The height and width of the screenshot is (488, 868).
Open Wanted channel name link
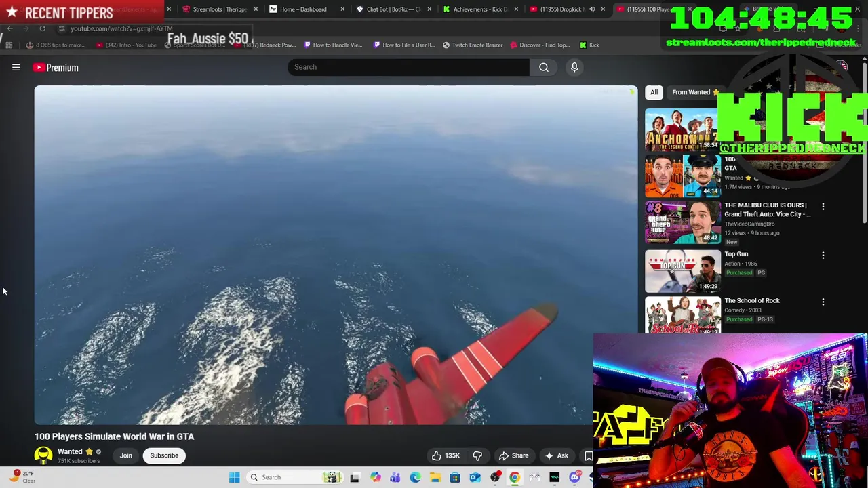pos(70,451)
